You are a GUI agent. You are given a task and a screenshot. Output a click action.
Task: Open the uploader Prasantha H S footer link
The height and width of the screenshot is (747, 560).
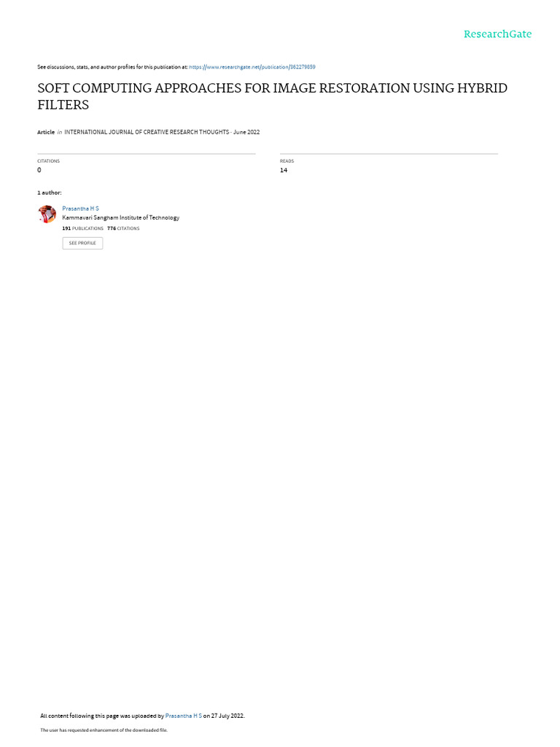click(183, 716)
